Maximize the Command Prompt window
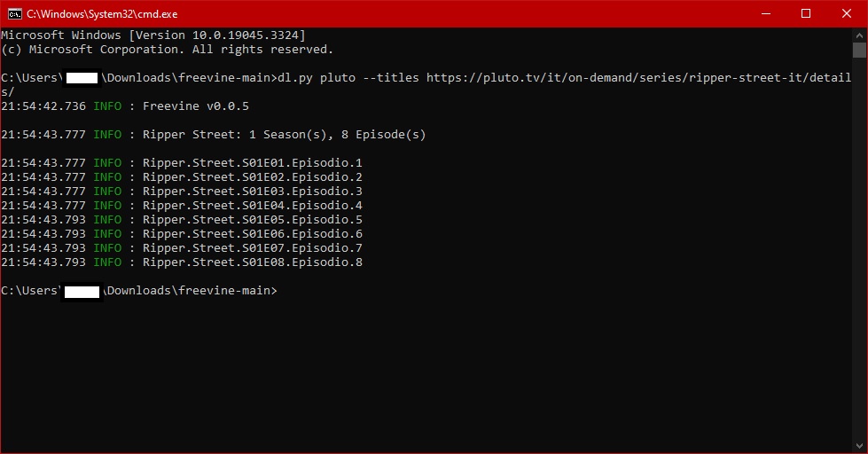 tap(806, 13)
